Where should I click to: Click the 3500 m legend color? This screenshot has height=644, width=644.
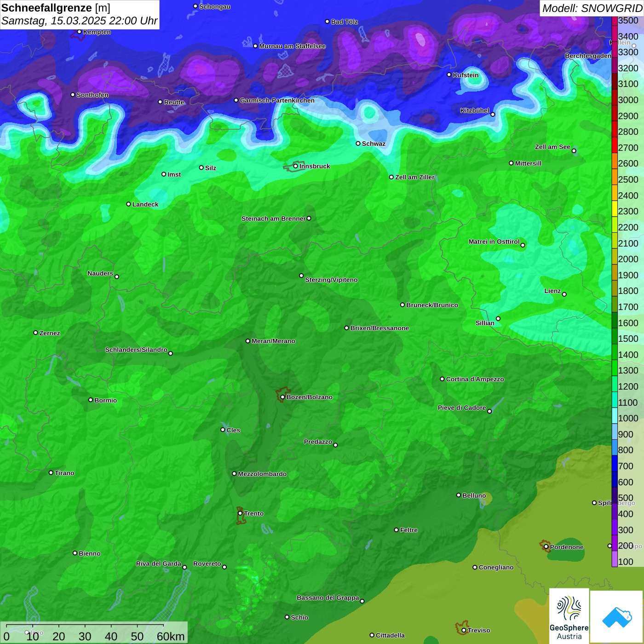615,21
